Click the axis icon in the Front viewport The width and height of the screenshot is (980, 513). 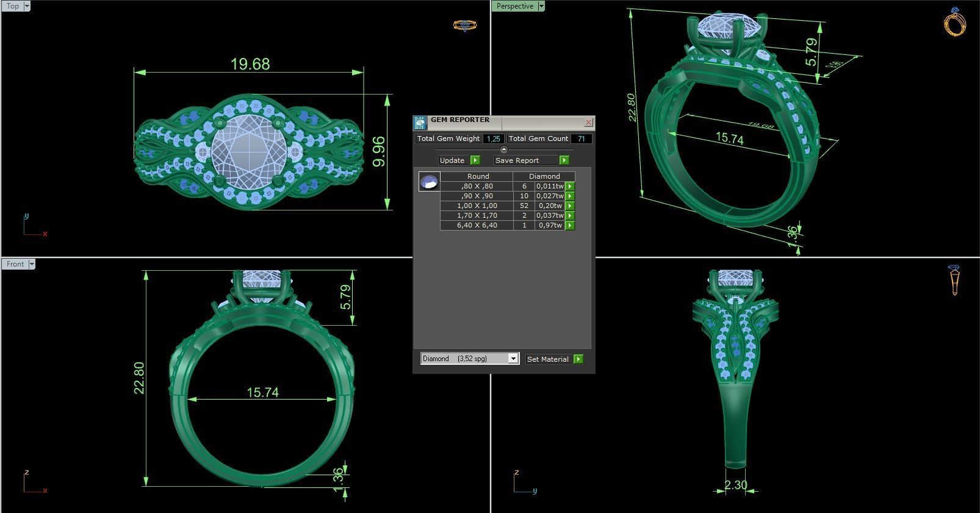click(x=35, y=482)
